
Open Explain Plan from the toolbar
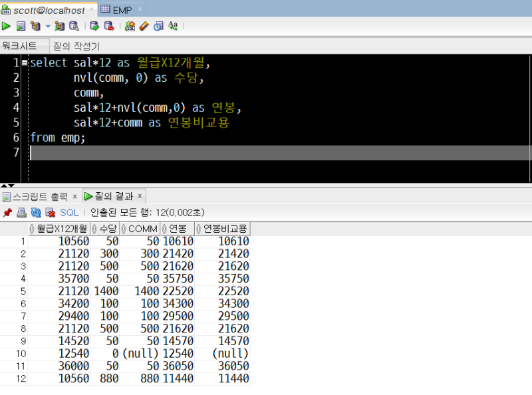pyautogui.click(x=35, y=25)
